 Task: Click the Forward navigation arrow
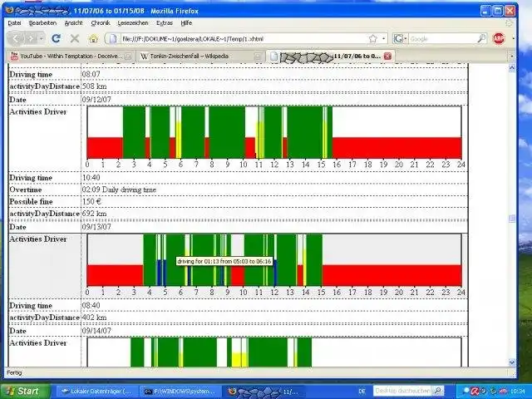(x=31, y=39)
